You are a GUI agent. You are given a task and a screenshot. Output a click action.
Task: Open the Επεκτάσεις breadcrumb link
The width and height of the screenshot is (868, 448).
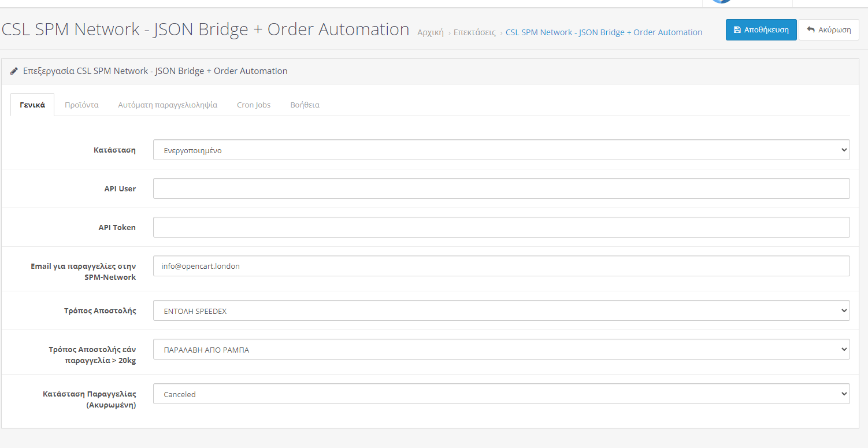coord(474,32)
